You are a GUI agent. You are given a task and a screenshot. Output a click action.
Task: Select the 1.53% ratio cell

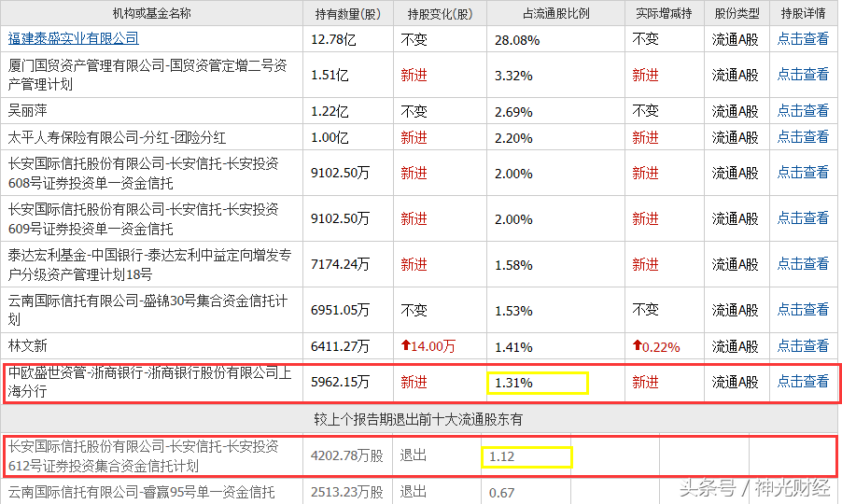[x=513, y=311]
